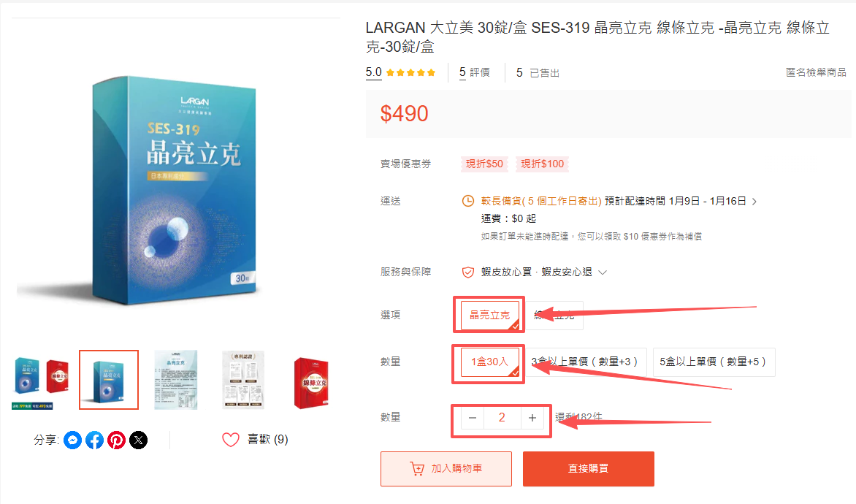Image resolution: width=856 pixels, height=504 pixels.
Task: Expand the 蝦皮放心買 guarantee details
Action: (x=603, y=272)
